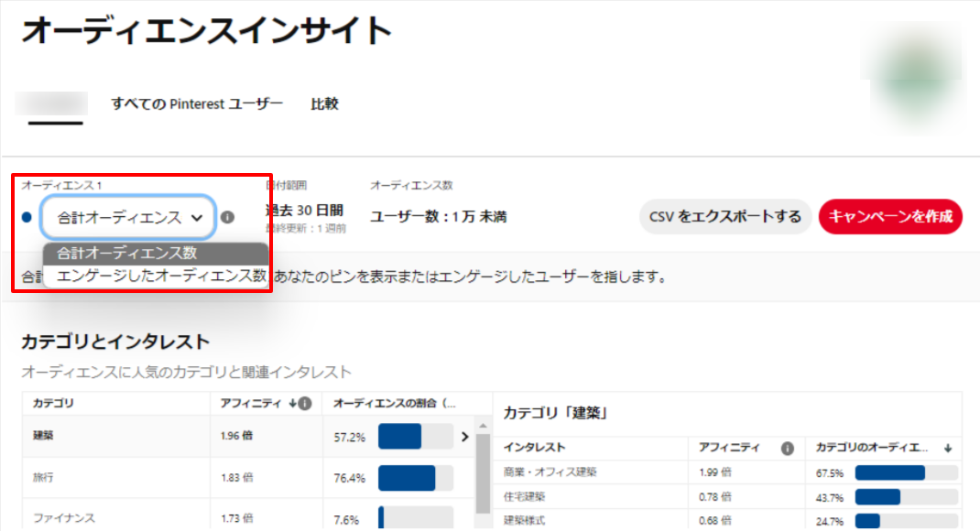Viewport: 980px width, 531px height.
Task: Click info icon in category table's アフィニティ header
Action: click(305, 404)
